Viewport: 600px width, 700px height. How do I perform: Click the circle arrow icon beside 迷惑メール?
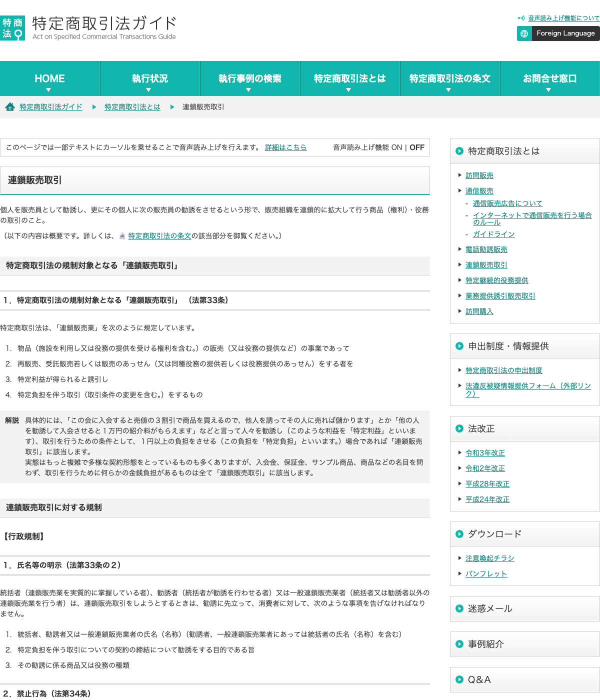coord(459,608)
